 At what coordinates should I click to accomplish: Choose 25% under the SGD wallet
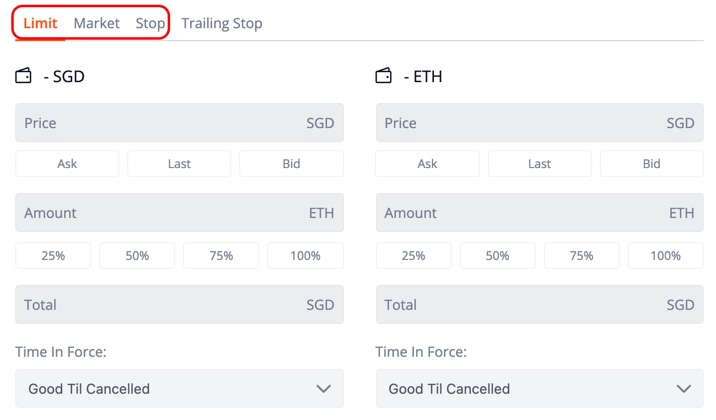click(x=53, y=256)
